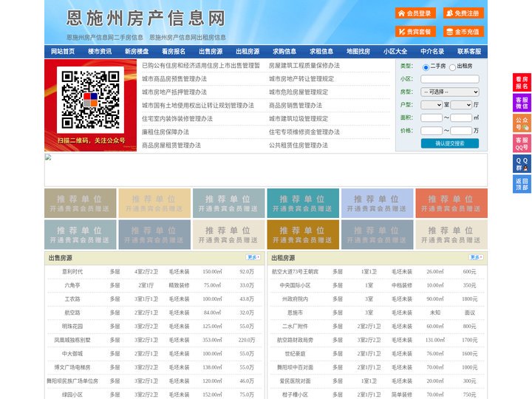Select the 出租房 radio button
Viewport: 532px width, 399px height.
[452, 67]
